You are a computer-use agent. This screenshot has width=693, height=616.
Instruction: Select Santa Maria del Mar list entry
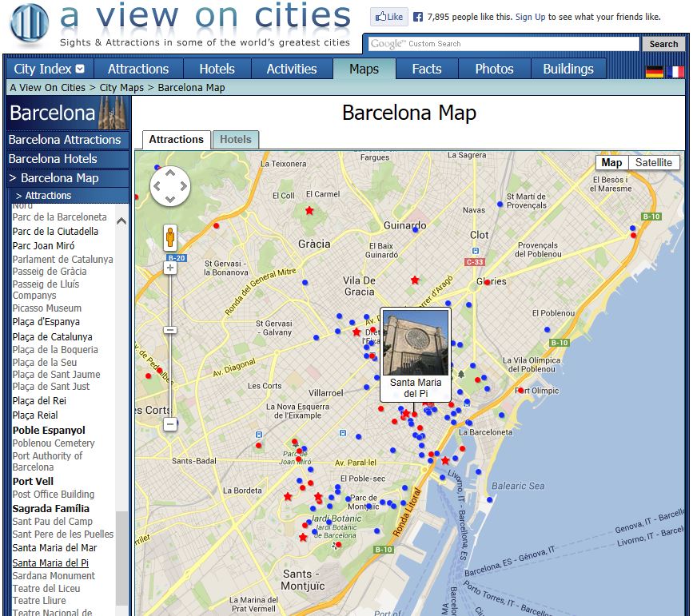click(54, 548)
